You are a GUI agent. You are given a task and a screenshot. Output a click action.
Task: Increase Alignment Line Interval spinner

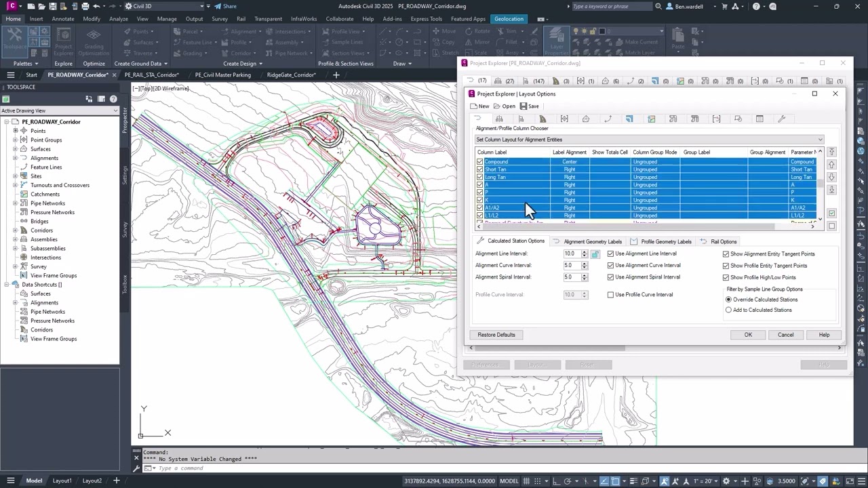click(585, 252)
